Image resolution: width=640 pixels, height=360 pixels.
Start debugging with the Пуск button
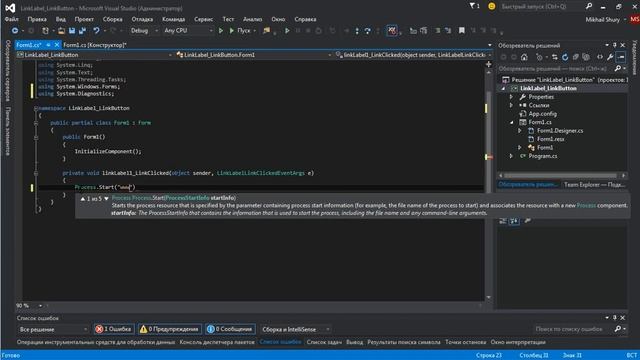click(243, 31)
